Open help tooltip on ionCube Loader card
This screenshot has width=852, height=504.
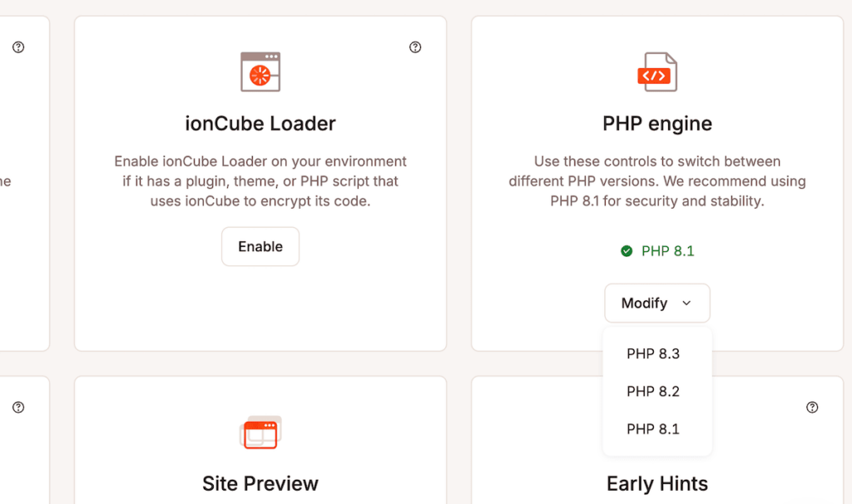pos(415,47)
